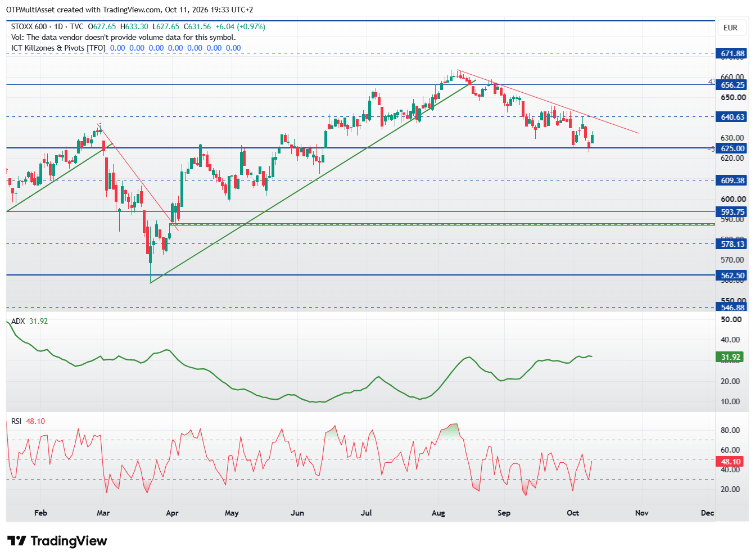The height and width of the screenshot is (560, 755).
Task: Select the STOXX 600 symbol title
Action: (29, 26)
